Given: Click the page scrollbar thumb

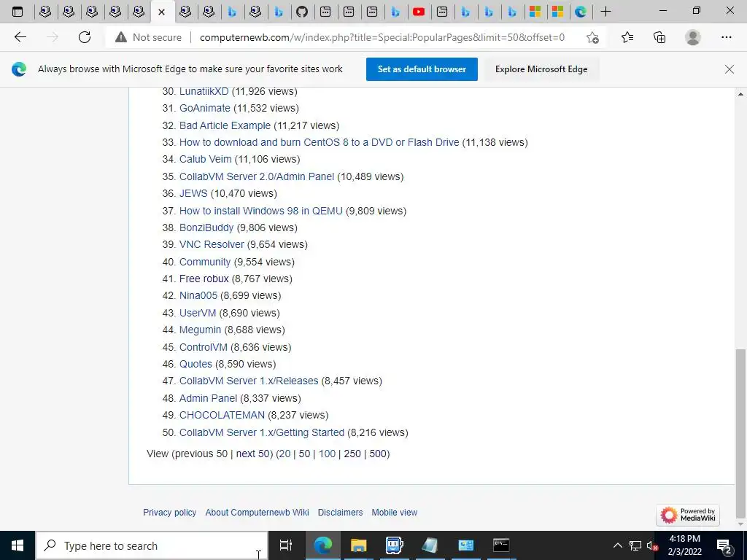Looking at the screenshot, I should tap(741, 433).
